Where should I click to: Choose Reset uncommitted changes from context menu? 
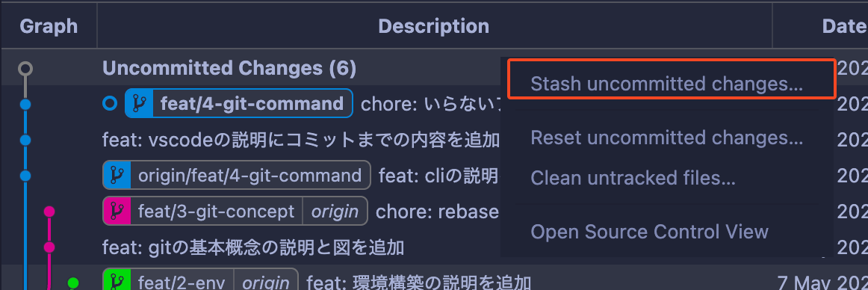pyautogui.click(x=666, y=138)
